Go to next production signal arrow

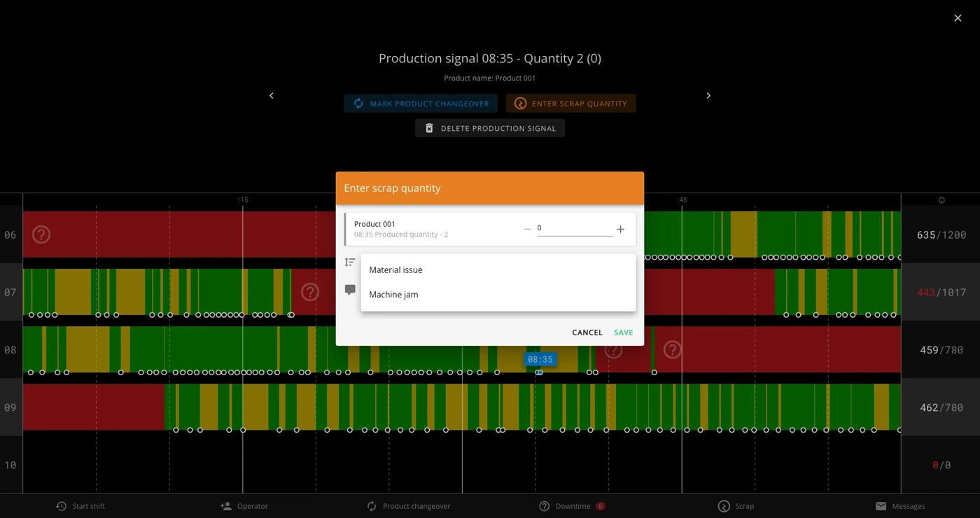(x=708, y=96)
